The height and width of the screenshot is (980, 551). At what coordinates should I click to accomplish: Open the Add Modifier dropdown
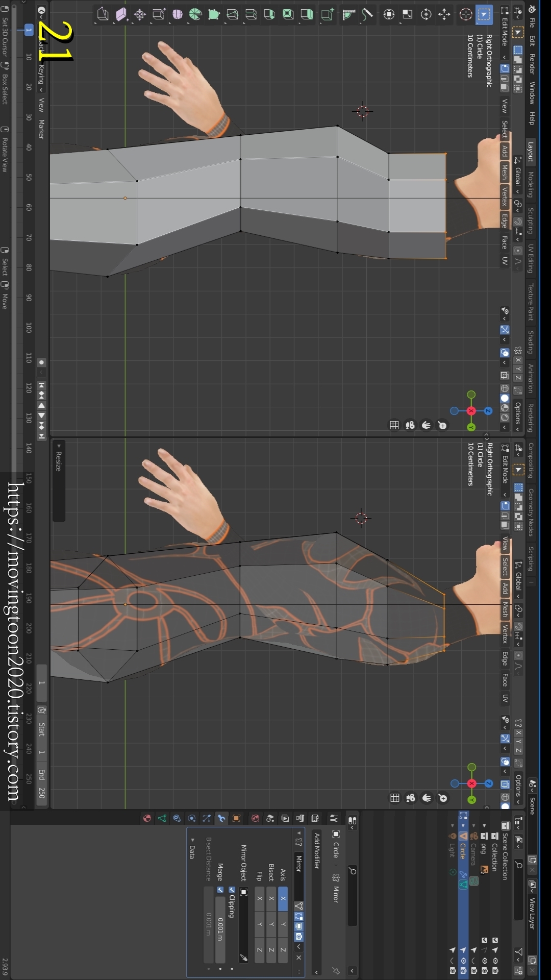(316, 903)
